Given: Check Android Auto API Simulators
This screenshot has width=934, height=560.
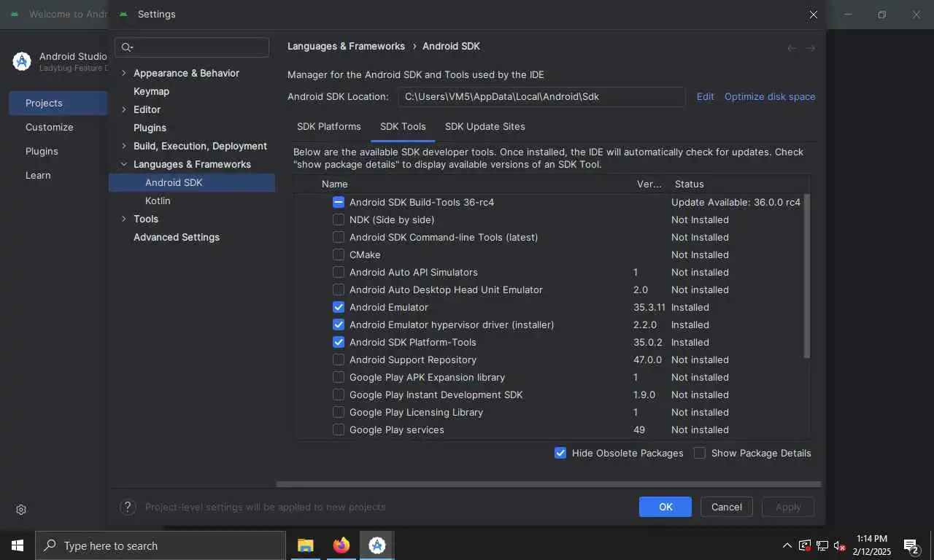Looking at the screenshot, I should pos(339,272).
